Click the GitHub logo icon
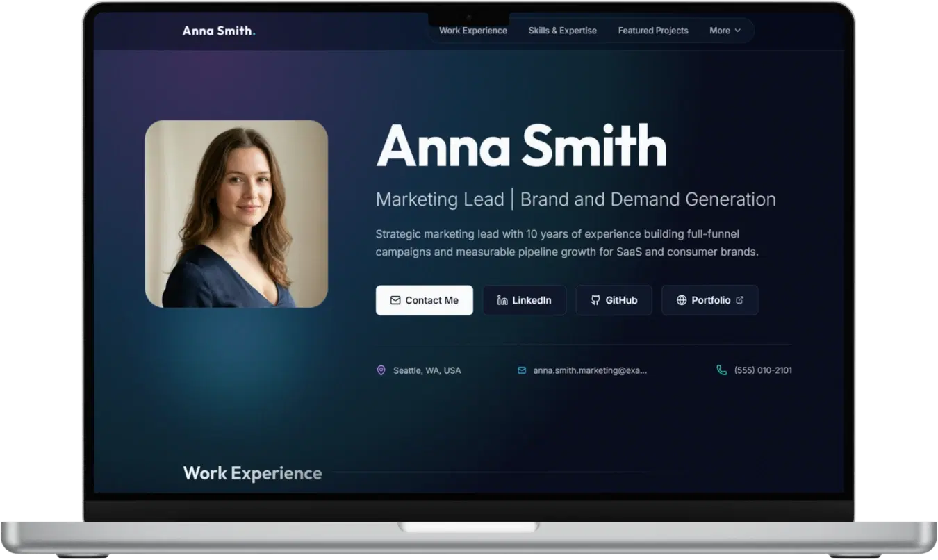The image size is (938, 560). [595, 300]
